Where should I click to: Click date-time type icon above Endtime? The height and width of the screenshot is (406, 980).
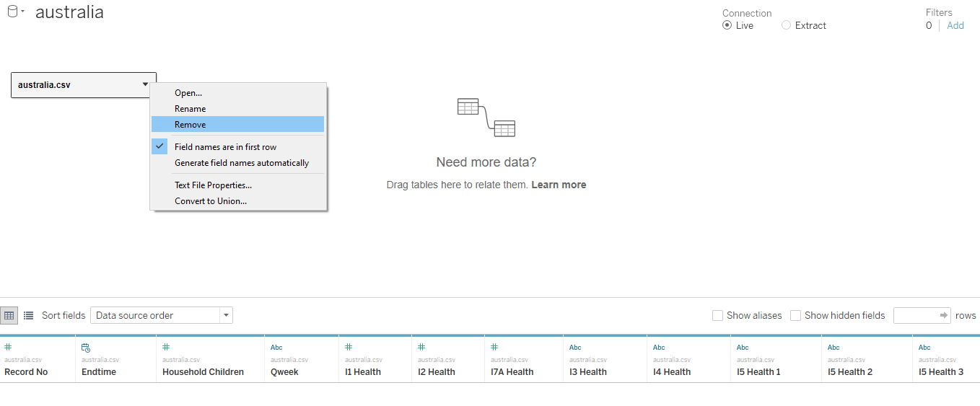pos(86,348)
